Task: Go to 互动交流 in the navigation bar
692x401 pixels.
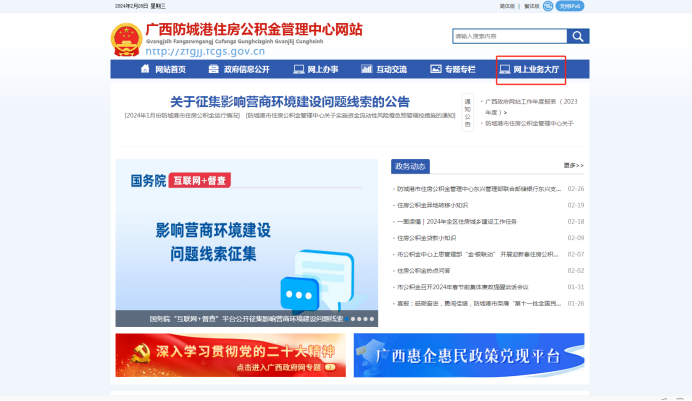Action: (x=384, y=70)
